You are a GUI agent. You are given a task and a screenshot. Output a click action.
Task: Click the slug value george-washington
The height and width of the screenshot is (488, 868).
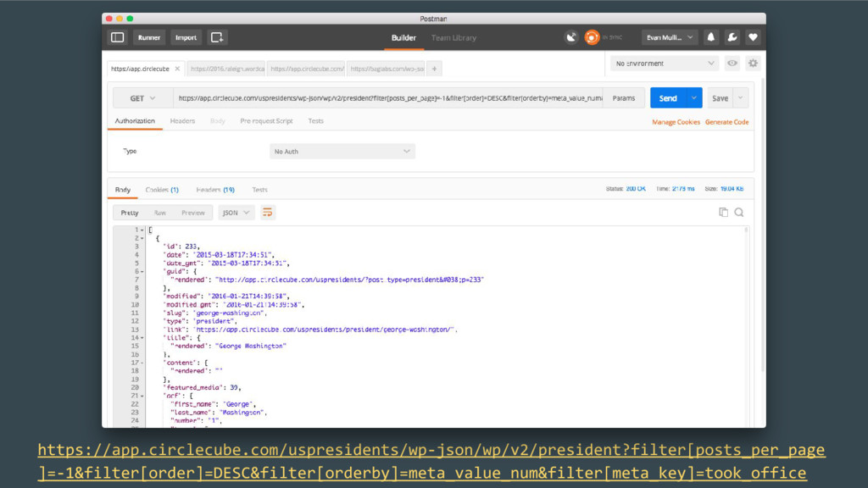(229, 313)
